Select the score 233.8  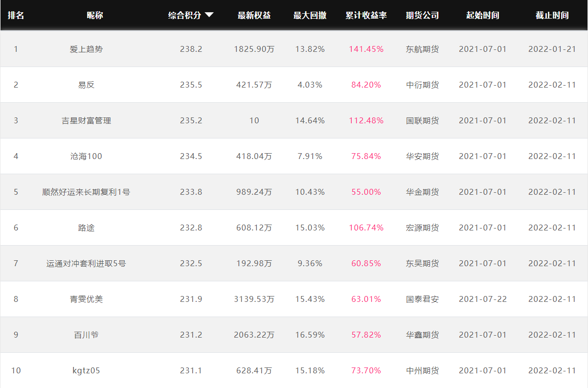[x=191, y=192]
